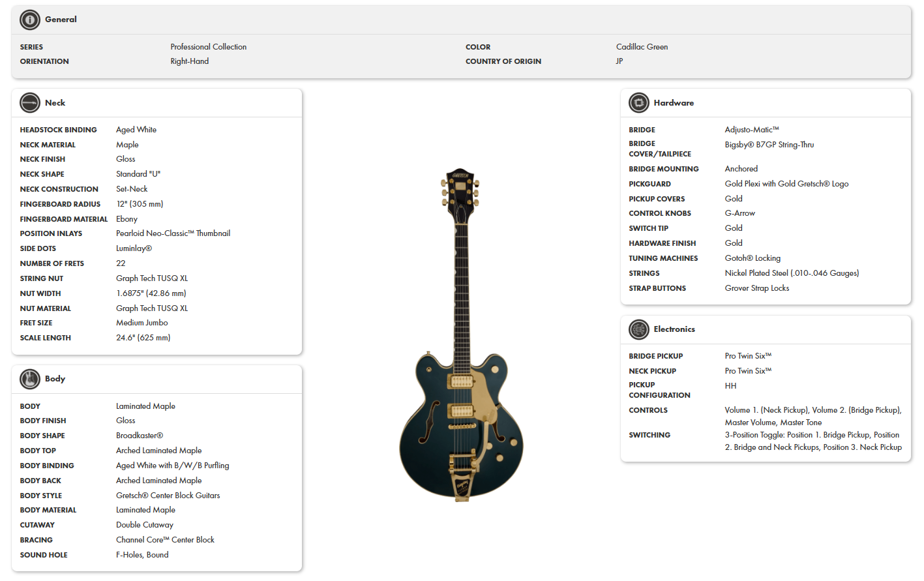
Task: Click the Neck section icon
Action: tap(30, 103)
